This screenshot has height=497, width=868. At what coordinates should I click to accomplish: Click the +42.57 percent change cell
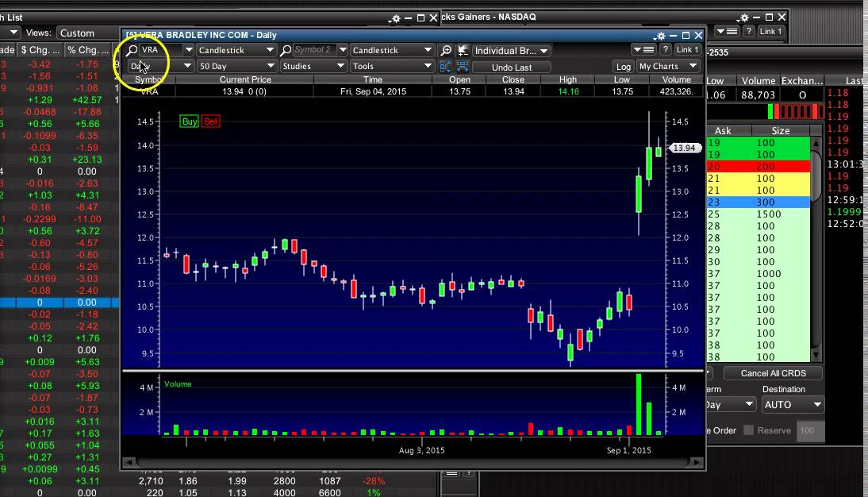pos(87,100)
